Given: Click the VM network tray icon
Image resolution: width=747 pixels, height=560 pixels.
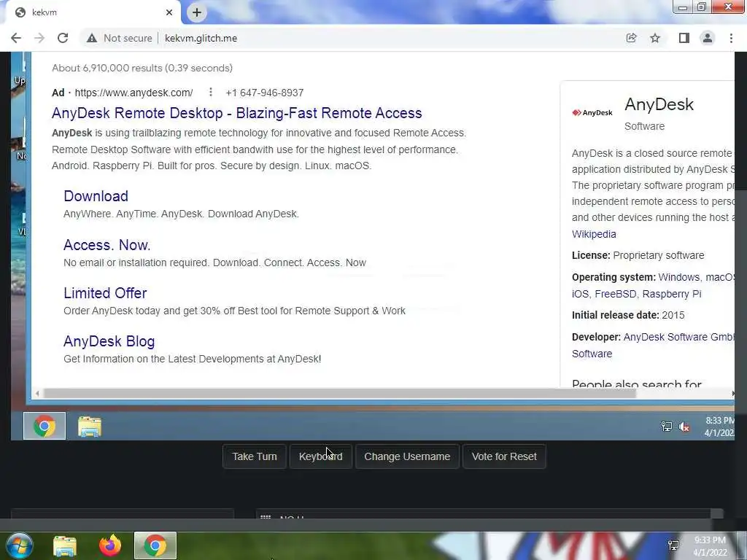Looking at the screenshot, I should (x=667, y=427).
